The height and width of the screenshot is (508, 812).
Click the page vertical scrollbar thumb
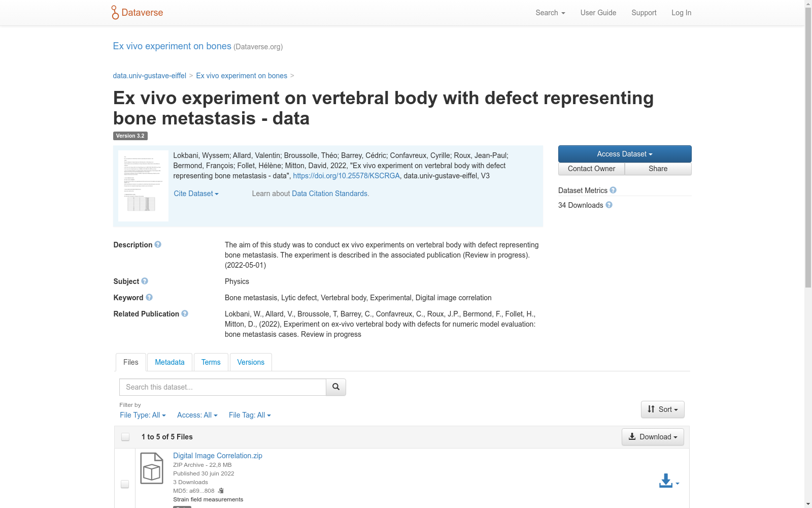click(x=808, y=147)
